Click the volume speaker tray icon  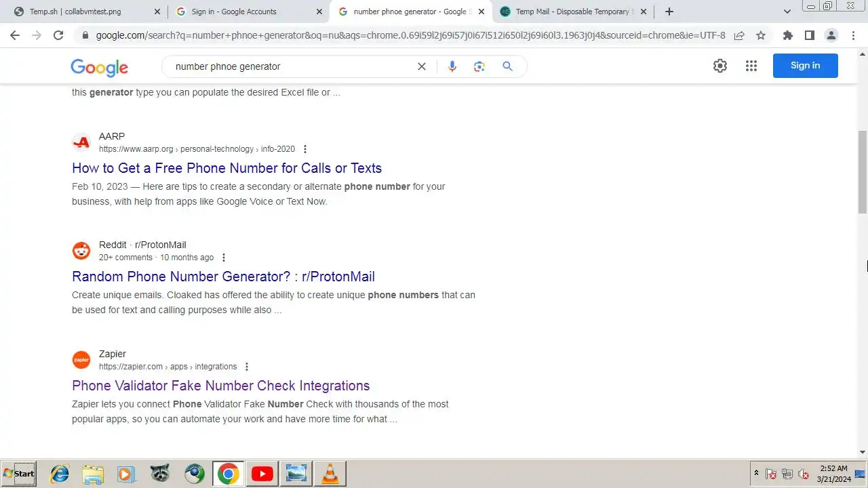coord(804,474)
